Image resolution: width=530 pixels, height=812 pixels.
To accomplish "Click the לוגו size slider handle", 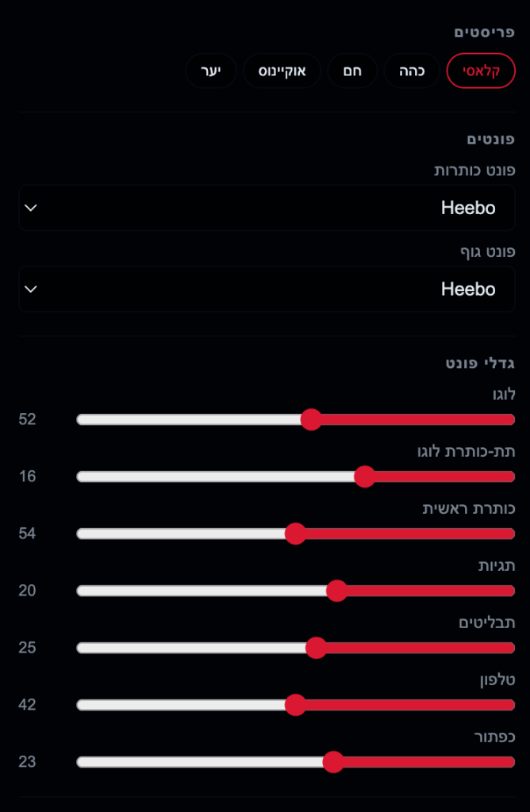I will tap(311, 419).
